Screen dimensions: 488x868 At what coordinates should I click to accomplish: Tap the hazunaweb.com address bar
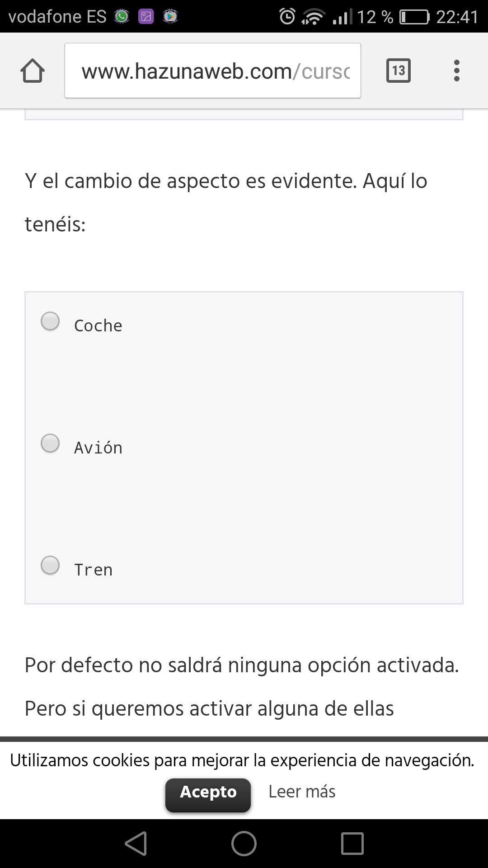coord(212,71)
